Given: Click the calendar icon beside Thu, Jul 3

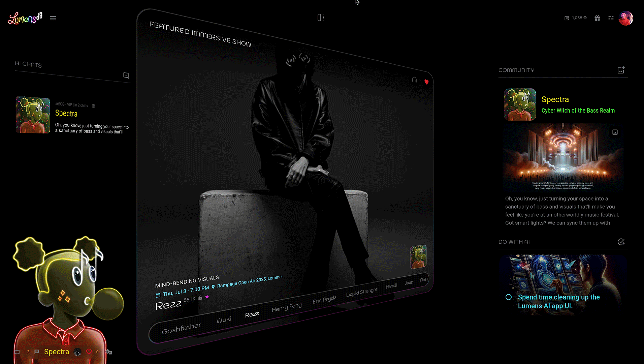Looking at the screenshot, I should click(x=158, y=295).
